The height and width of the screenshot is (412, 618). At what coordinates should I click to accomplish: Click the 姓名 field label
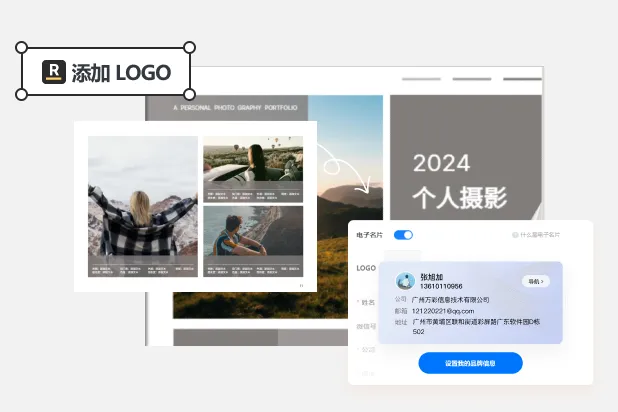coord(368,302)
